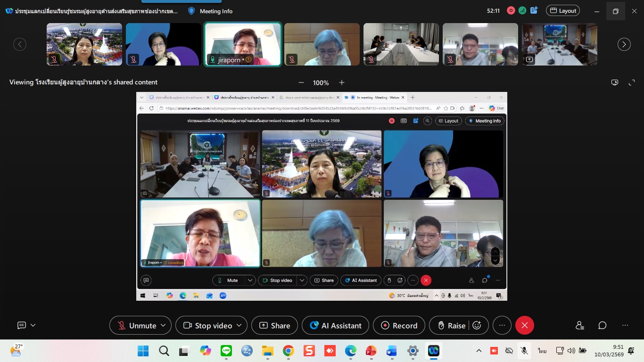Select jiraporn's video thumbnail
The height and width of the screenshot is (362, 644).
pos(243,44)
